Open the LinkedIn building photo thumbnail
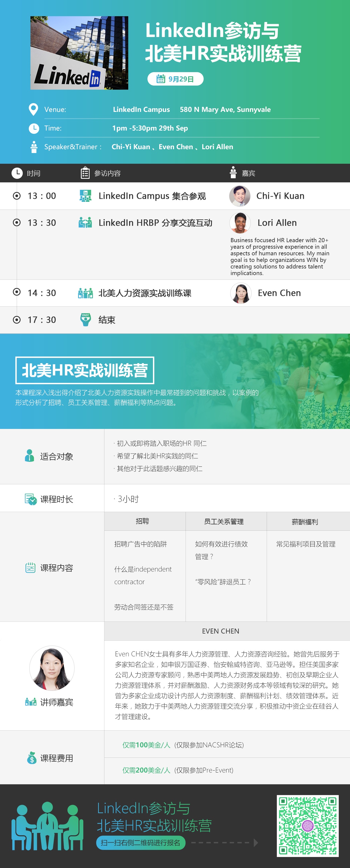 79,53
